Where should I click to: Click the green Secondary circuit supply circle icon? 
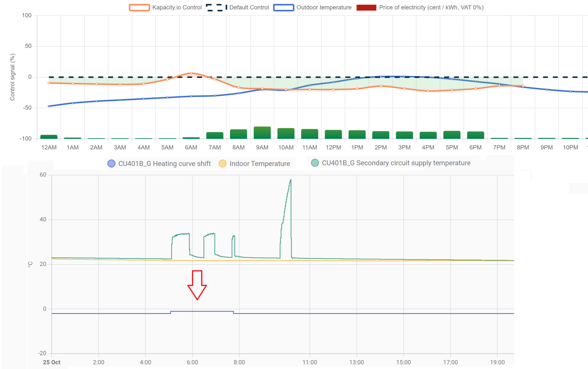tap(315, 163)
